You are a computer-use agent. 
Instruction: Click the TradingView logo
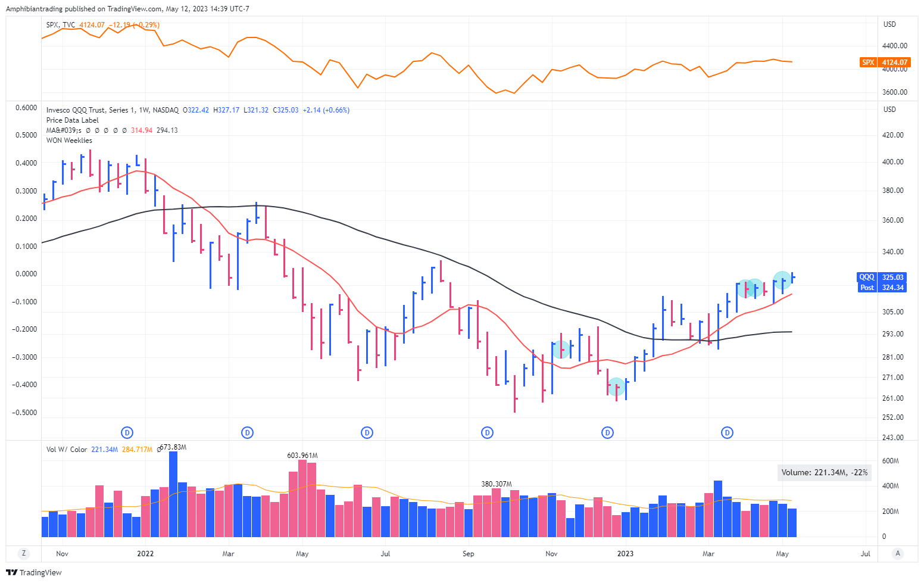click(34, 572)
